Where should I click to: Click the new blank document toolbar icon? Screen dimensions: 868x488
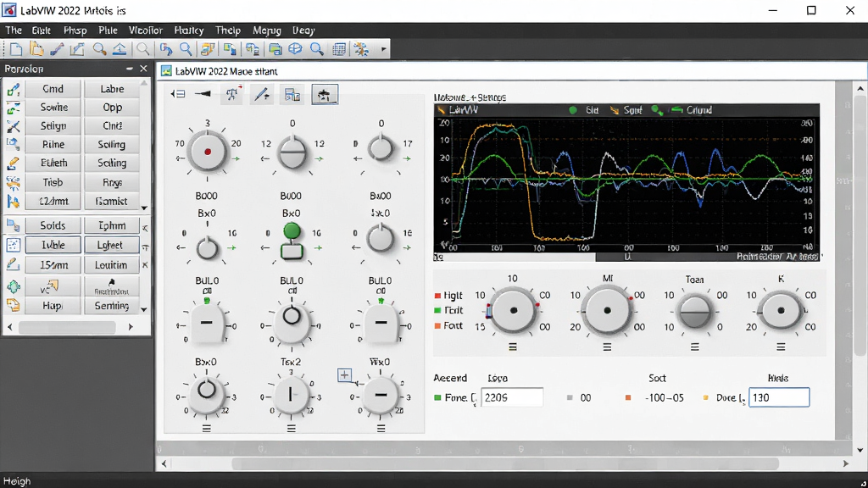pos(16,49)
